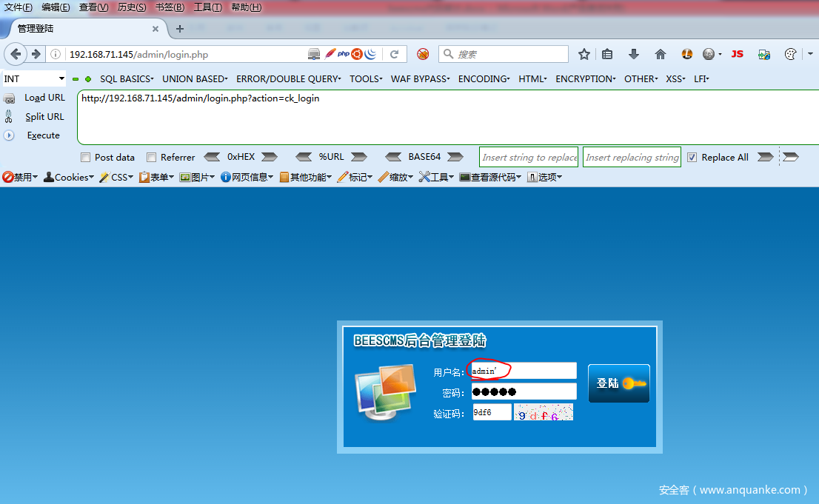Uncheck the Replace All checkbox
The image size is (819, 504).
[692, 157]
